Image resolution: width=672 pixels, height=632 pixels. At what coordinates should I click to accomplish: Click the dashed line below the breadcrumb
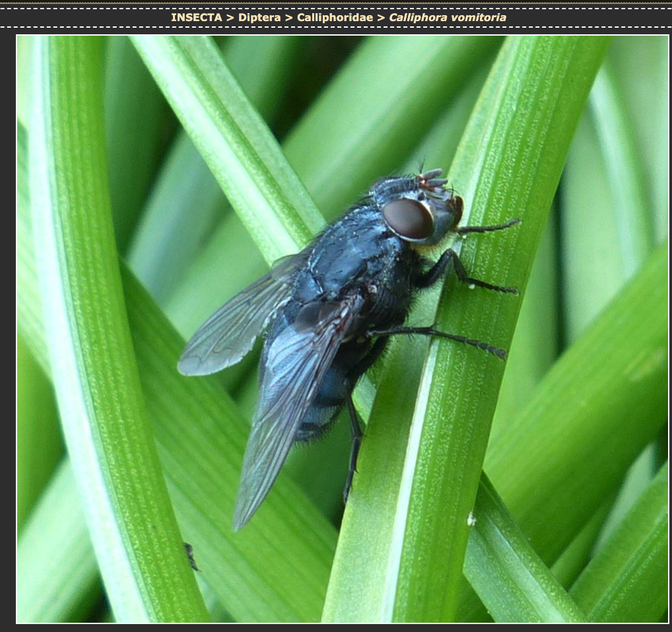click(x=336, y=28)
